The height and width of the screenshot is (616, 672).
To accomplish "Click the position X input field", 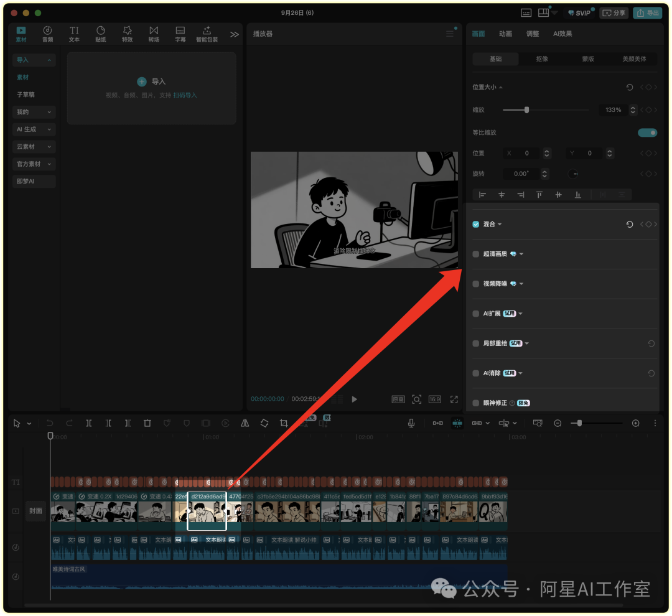I will [x=523, y=153].
